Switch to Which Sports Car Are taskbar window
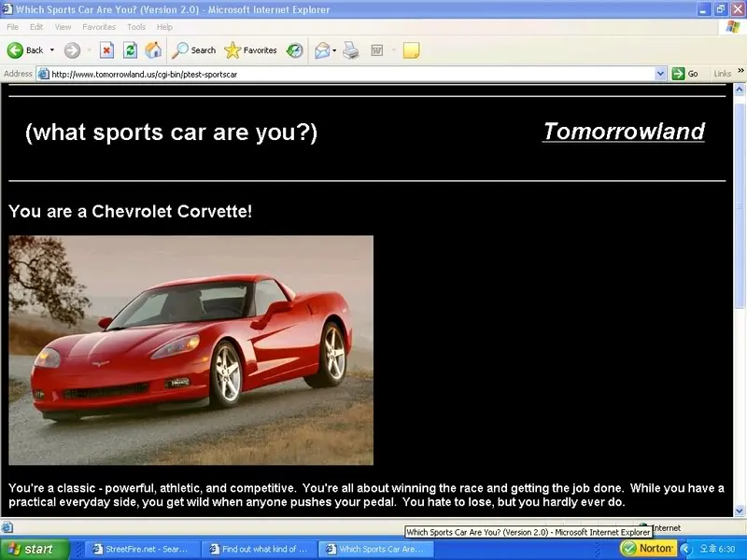 click(376, 549)
